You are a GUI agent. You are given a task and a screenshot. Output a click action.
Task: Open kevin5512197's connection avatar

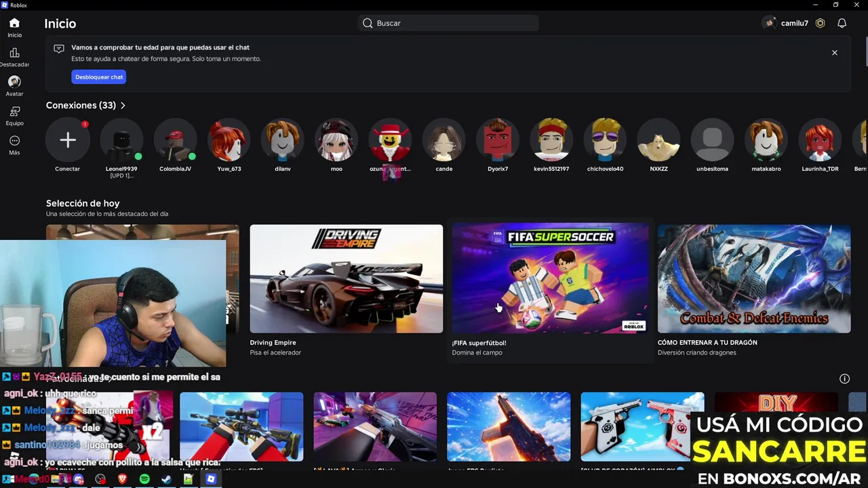point(551,140)
